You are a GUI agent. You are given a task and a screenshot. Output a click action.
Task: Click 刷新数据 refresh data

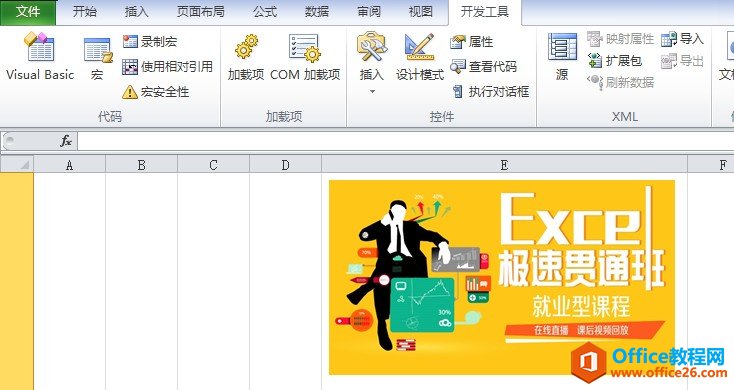coord(620,82)
